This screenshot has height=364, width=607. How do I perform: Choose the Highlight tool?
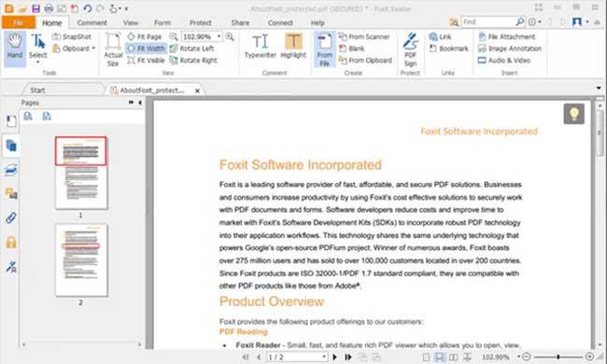(x=293, y=47)
